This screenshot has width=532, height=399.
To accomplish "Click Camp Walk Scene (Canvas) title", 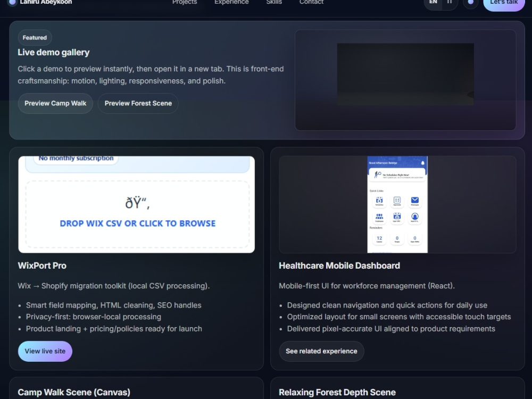I will click(x=74, y=392).
